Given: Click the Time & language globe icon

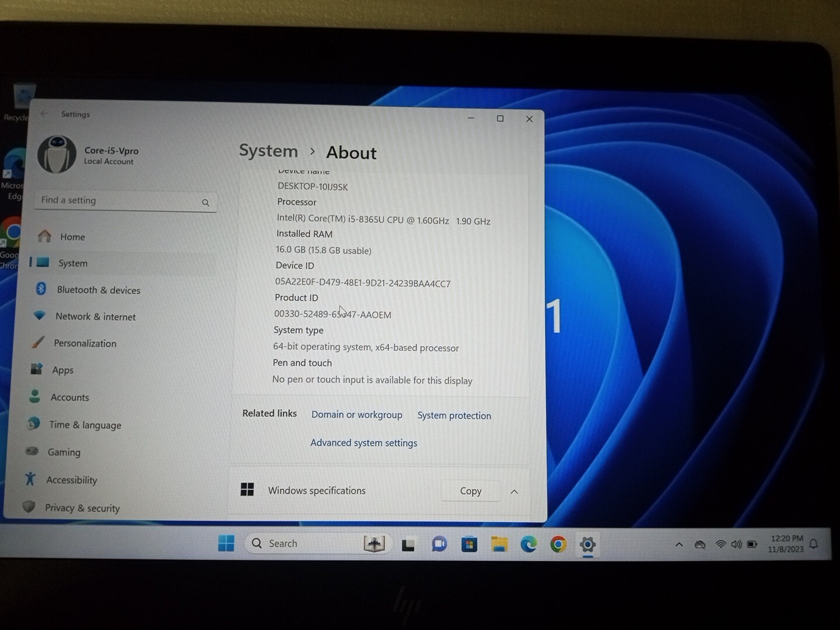Looking at the screenshot, I should click(x=34, y=424).
